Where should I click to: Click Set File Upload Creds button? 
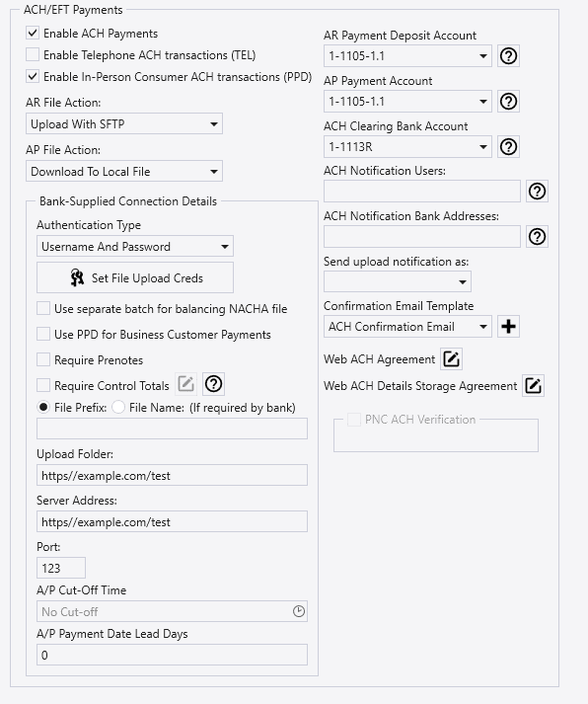click(135, 277)
